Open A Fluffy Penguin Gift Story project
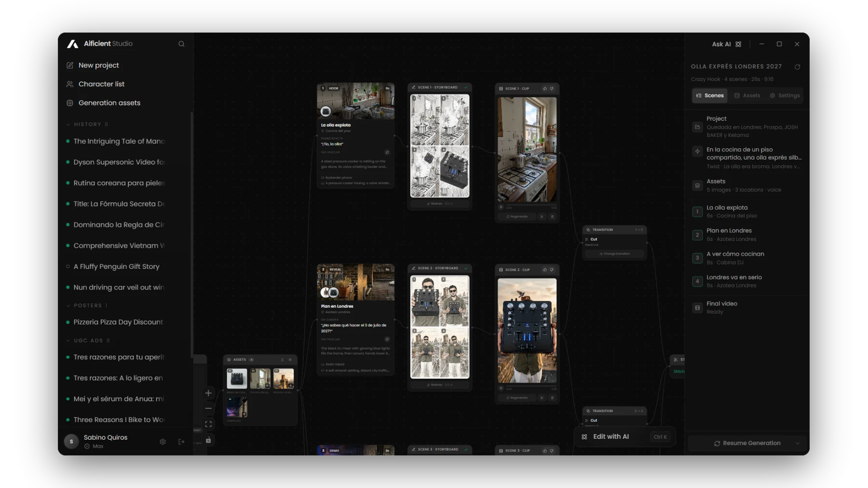 click(x=117, y=267)
